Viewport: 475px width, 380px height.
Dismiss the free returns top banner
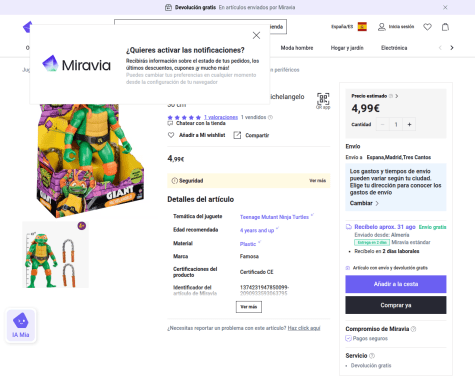pyautogui.click(x=445, y=7)
